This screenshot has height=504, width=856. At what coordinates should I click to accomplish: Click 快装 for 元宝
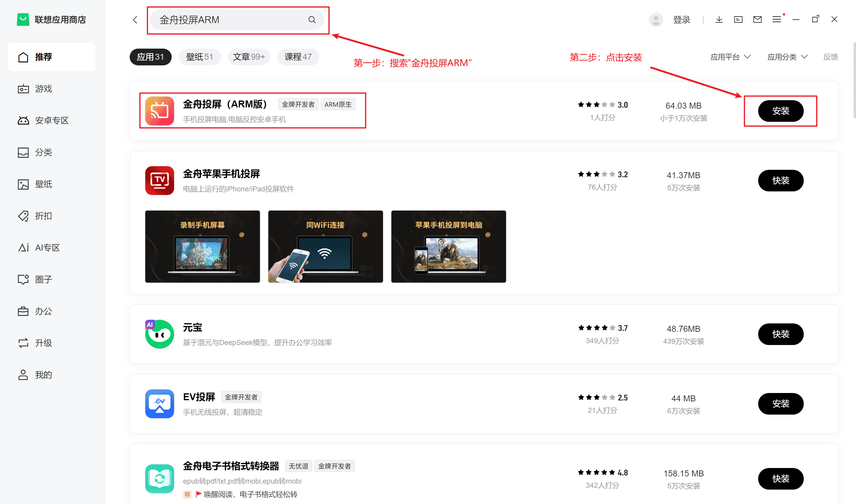781,334
